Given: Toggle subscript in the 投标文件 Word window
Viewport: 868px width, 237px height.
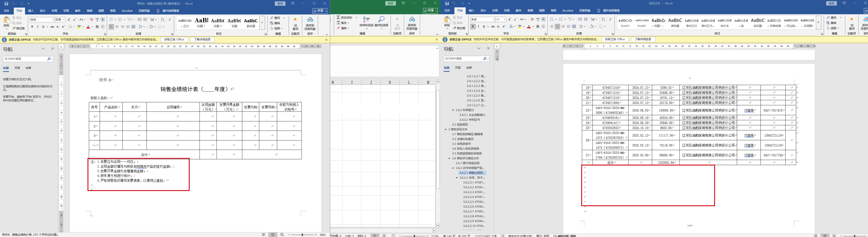Looking at the screenshot, I should 499,26.
